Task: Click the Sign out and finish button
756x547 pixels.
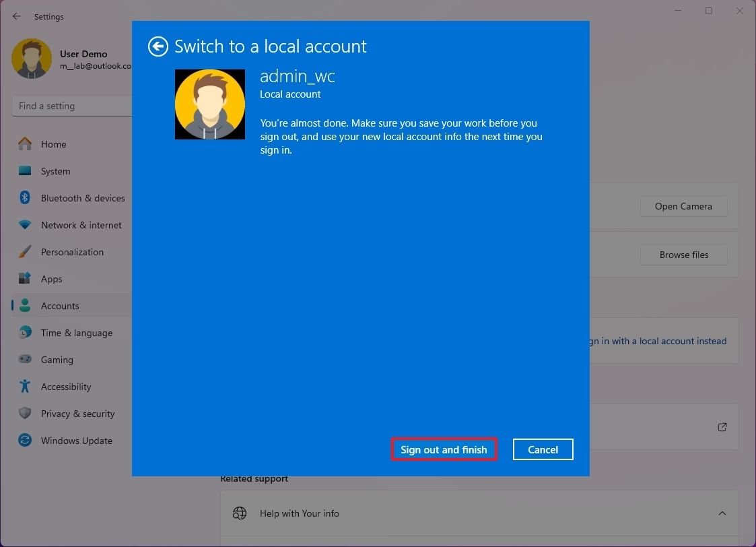Action: click(444, 449)
